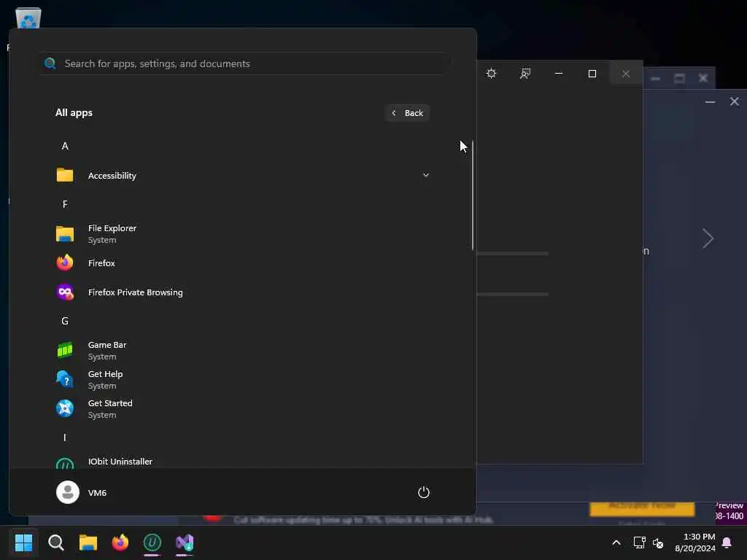This screenshot has width=747, height=560.
Task: Open Firefox from the apps list
Action: tap(242, 262)
